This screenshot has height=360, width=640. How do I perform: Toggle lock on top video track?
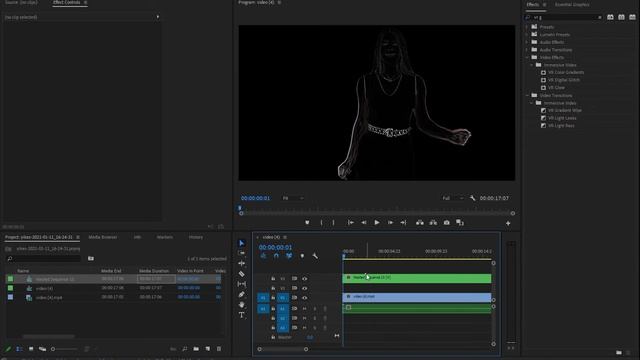tap(273, 278)
